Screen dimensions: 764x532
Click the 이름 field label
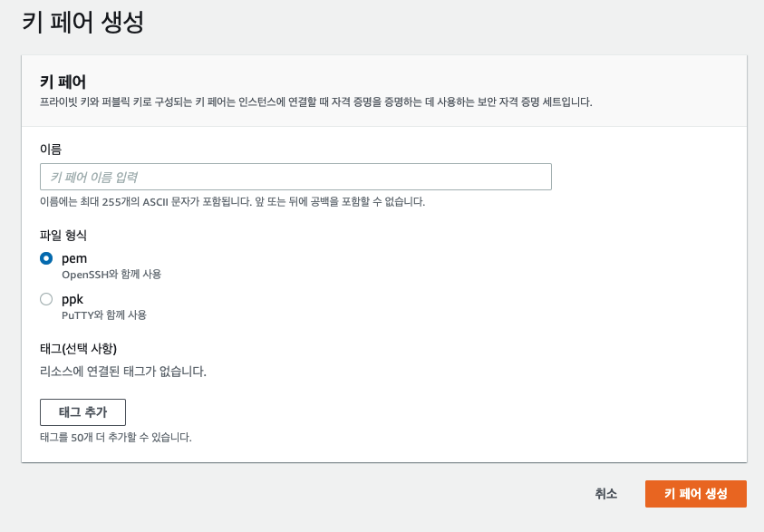click(51, 149)
